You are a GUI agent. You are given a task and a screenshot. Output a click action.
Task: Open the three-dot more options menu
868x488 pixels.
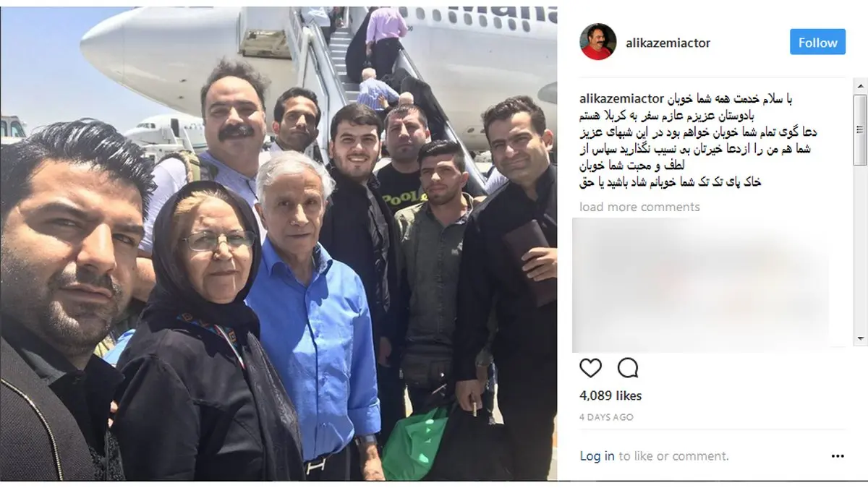click(x=838, y=456)
